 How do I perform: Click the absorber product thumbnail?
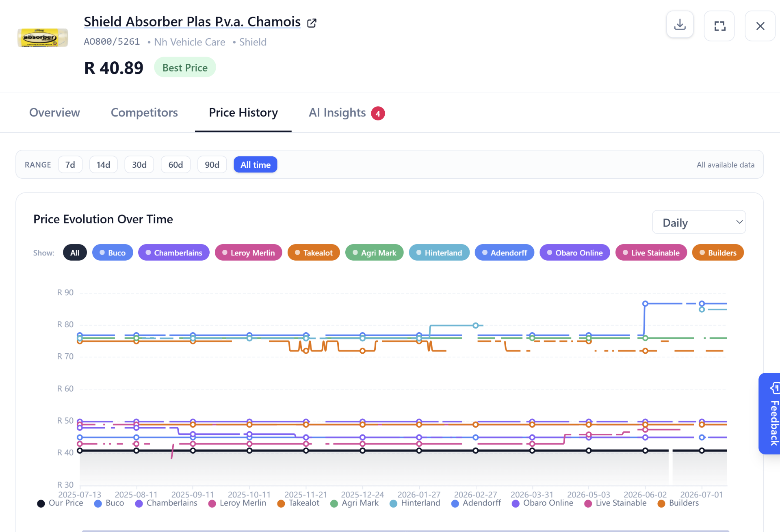click(x=43, y=37)
